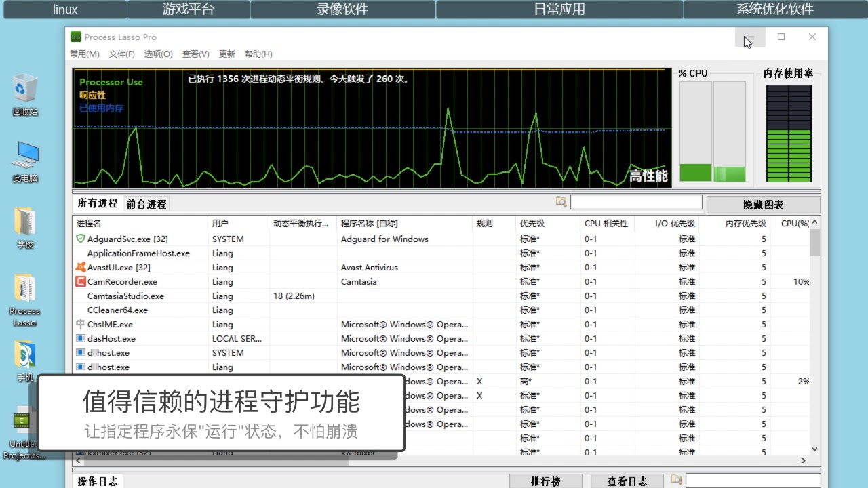Open the 选项(O) menu
Image resolution: width=868 pixels, height=488 pixels.
point(159,54)
